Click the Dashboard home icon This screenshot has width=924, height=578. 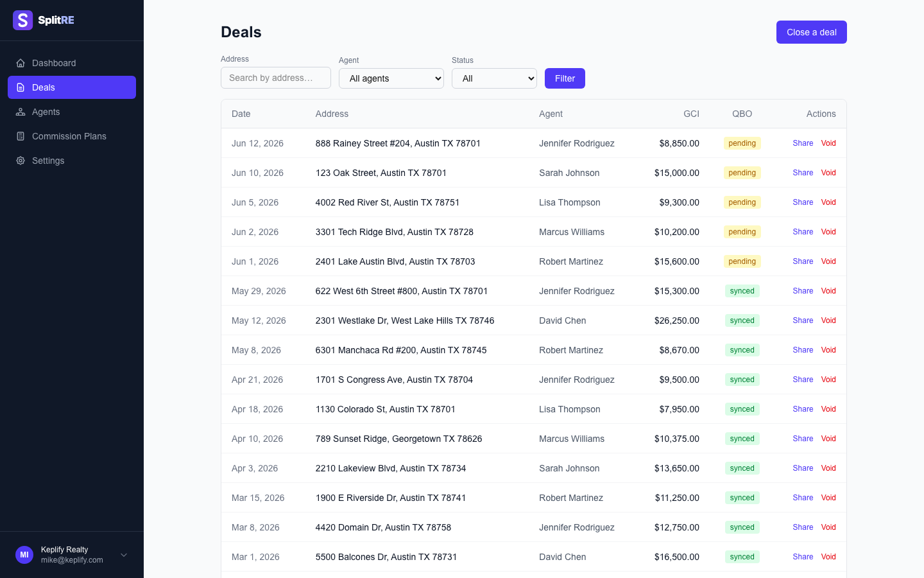click(x=21, y=63)
